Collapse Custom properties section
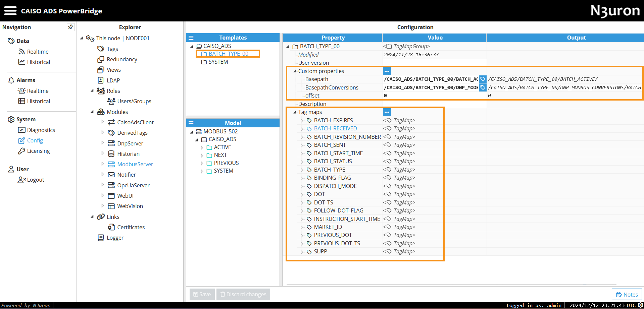 [x=295, y=71]
